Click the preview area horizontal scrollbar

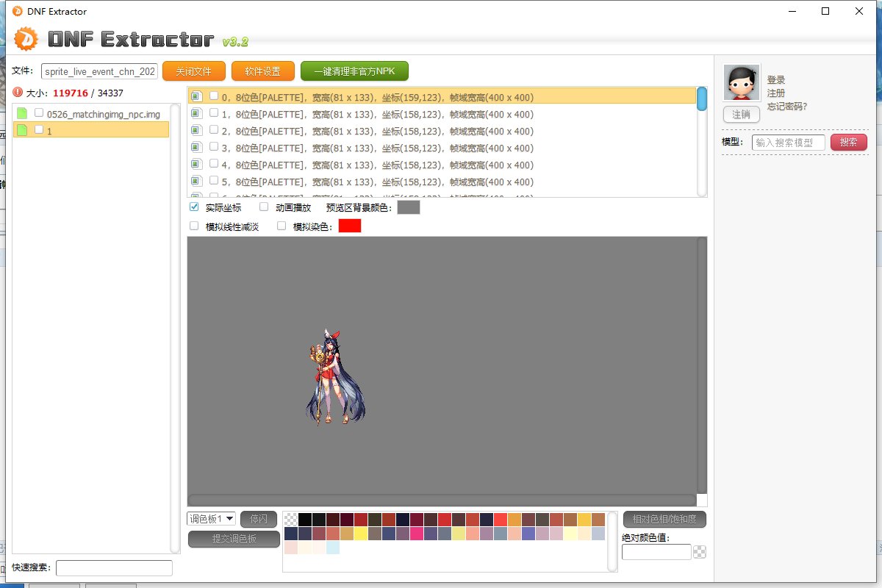point(442,500)
